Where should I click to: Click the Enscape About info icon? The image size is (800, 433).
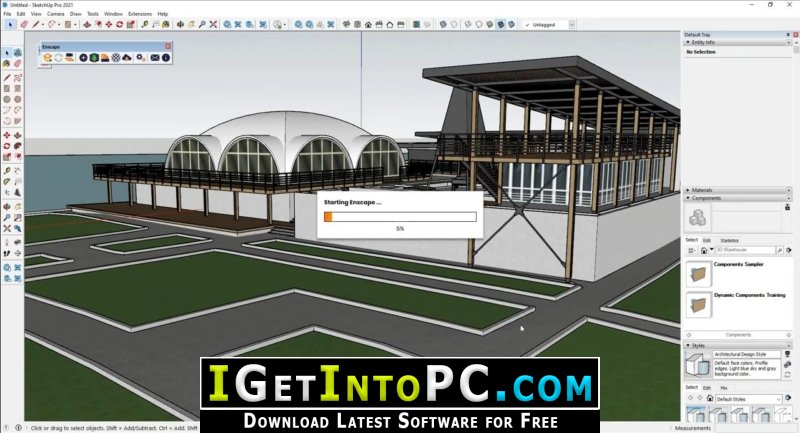pyautogui.click(x=165, y=58)
